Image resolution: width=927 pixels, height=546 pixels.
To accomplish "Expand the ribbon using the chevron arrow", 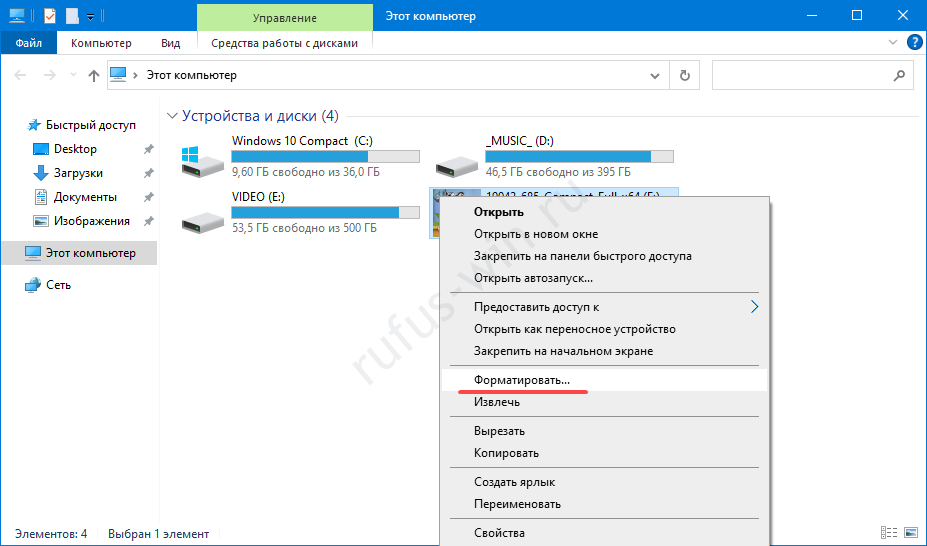I will click(893, 43).
